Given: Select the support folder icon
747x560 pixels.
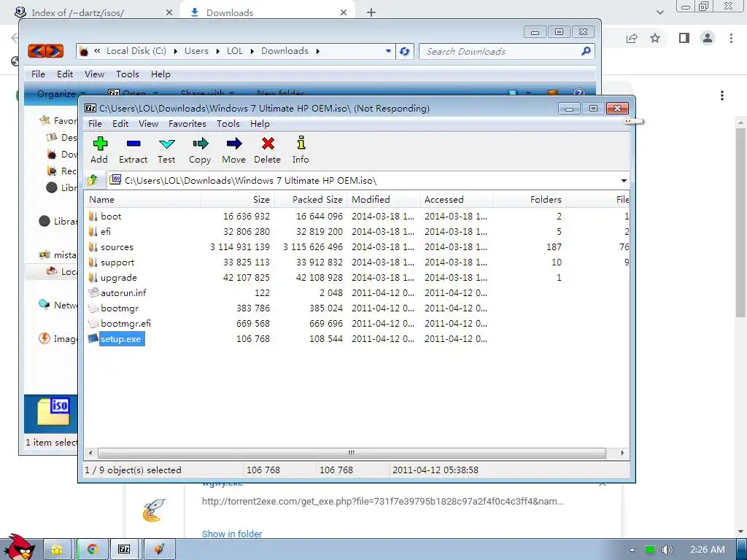Looking at the screenshot, I should 93,262.
